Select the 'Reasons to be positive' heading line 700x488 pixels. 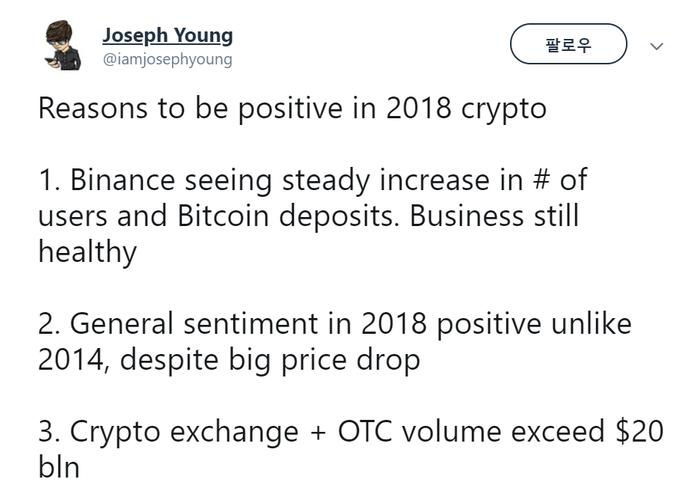click(x=292, y=108)
